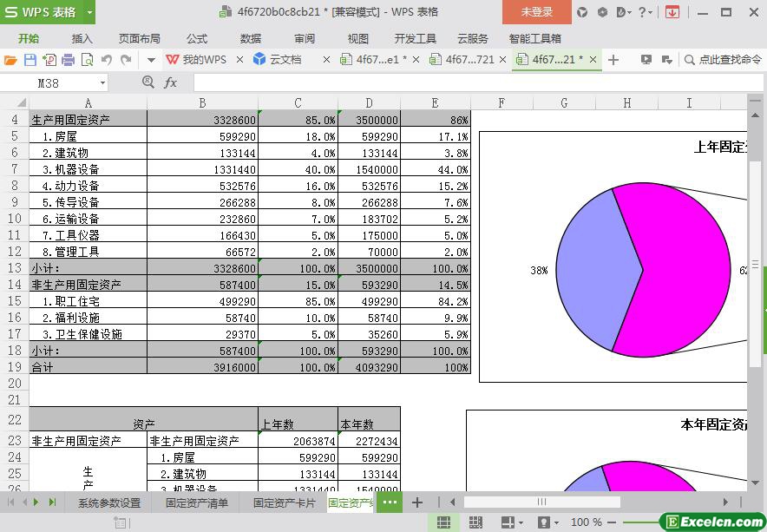Switch to page break preview icon
Viewport: 767px width, 532px height.
tap(475, 522)
